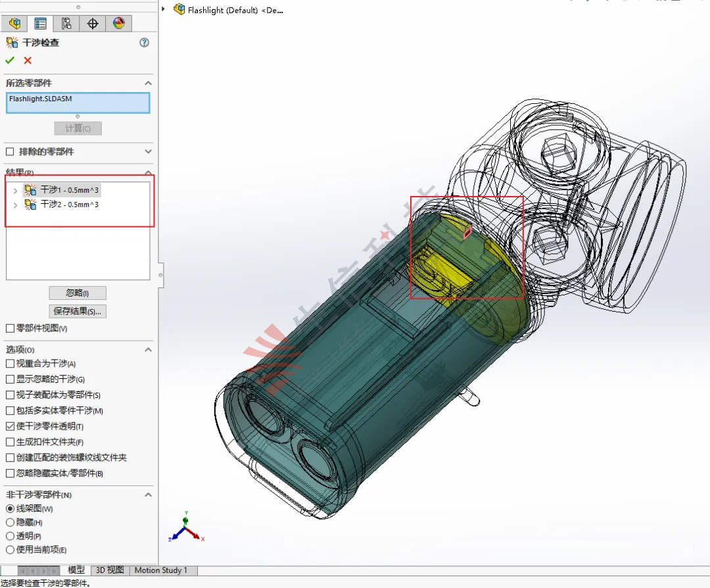Open the ConfigurationManager tab
The height and width of the screenshot is (588, 710).
click(66, 23)
